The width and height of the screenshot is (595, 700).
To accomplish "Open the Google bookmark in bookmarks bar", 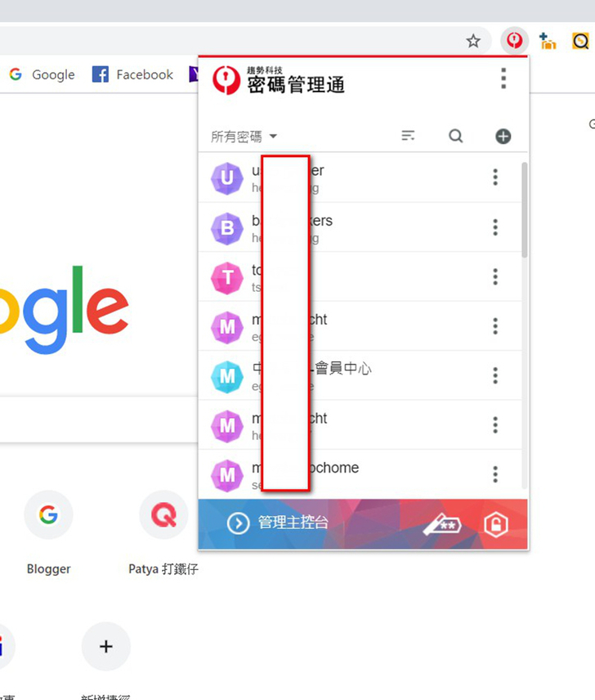I will 42,74.
